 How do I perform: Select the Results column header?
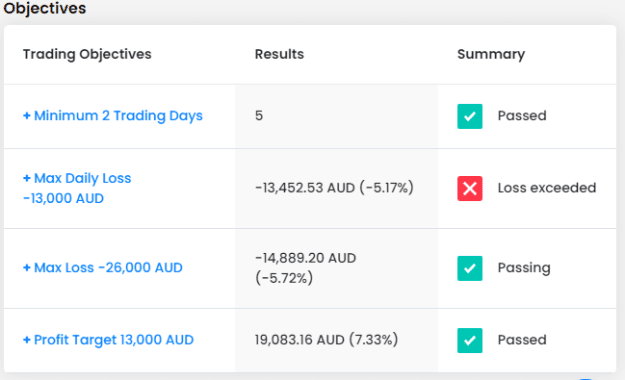click(x=279, y=54)
